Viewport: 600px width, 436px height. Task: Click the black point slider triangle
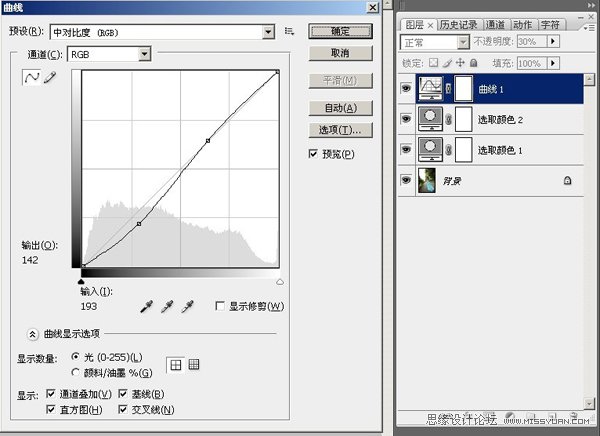pos(81,282)
